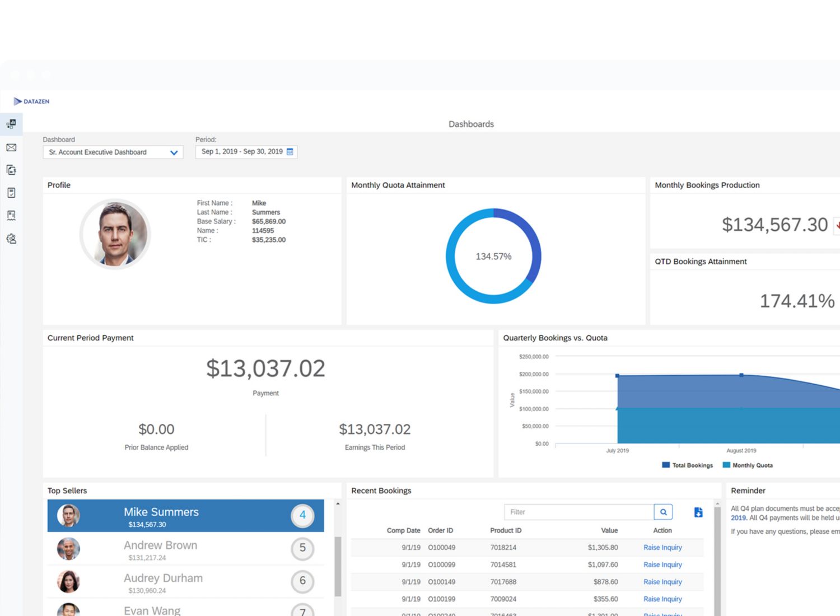Open the checklist document sidebar icon
Screen dimensions: 840x616
click(x=11, y=193)
